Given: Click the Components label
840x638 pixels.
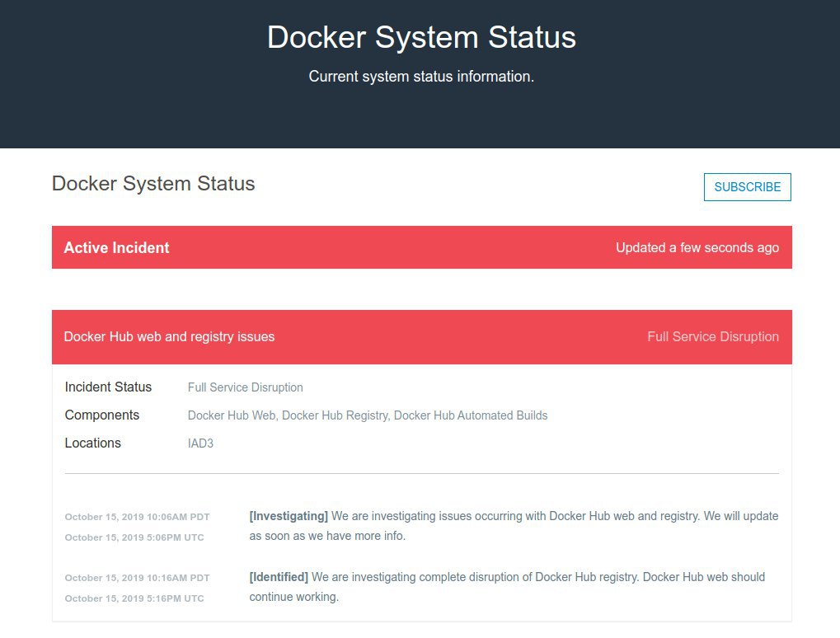Looking at the screenshot, I should (101, 415).
